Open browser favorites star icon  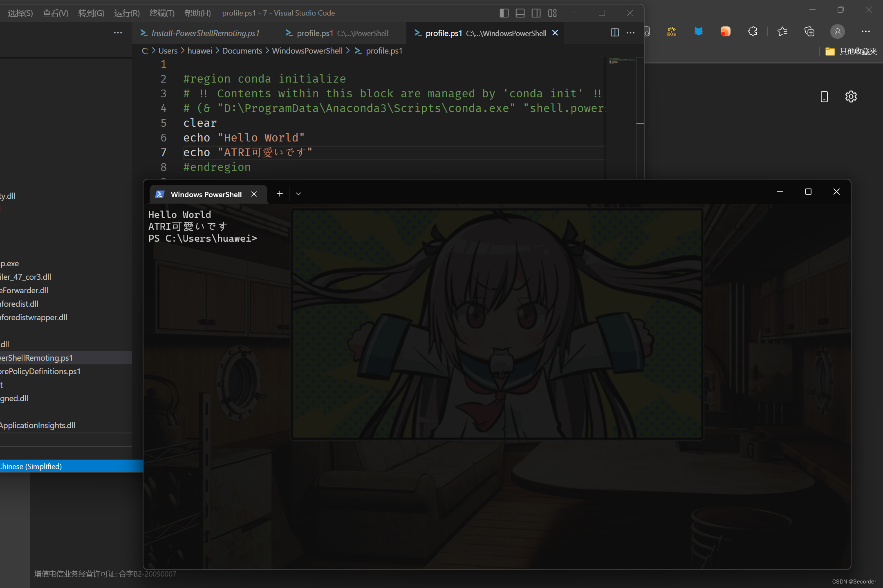[x=782, y=31]
